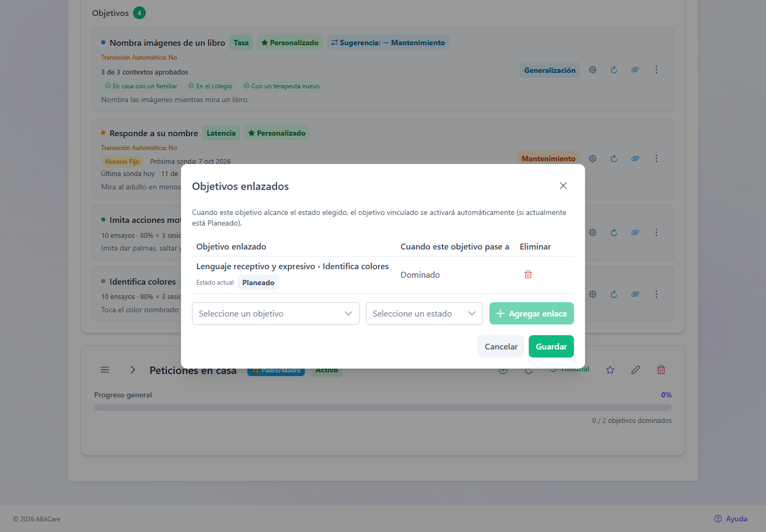Click the Generalización status badge
Viewport: 766px width, 532px height.
tap(549, 70)
